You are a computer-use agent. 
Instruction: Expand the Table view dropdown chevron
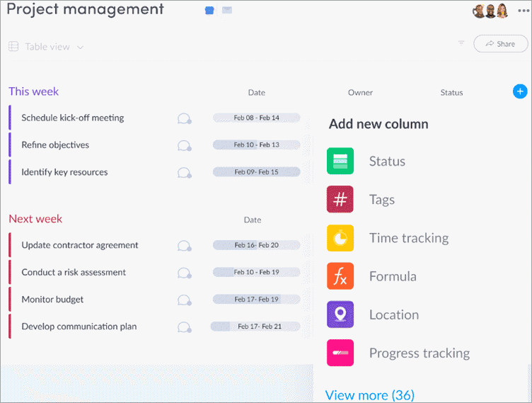coord(80,47)
